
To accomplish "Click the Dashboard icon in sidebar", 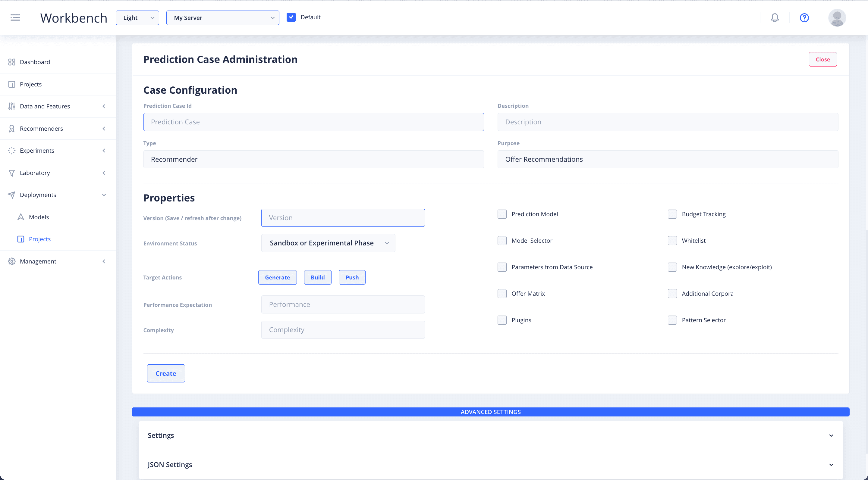I will tap(12, 61).
